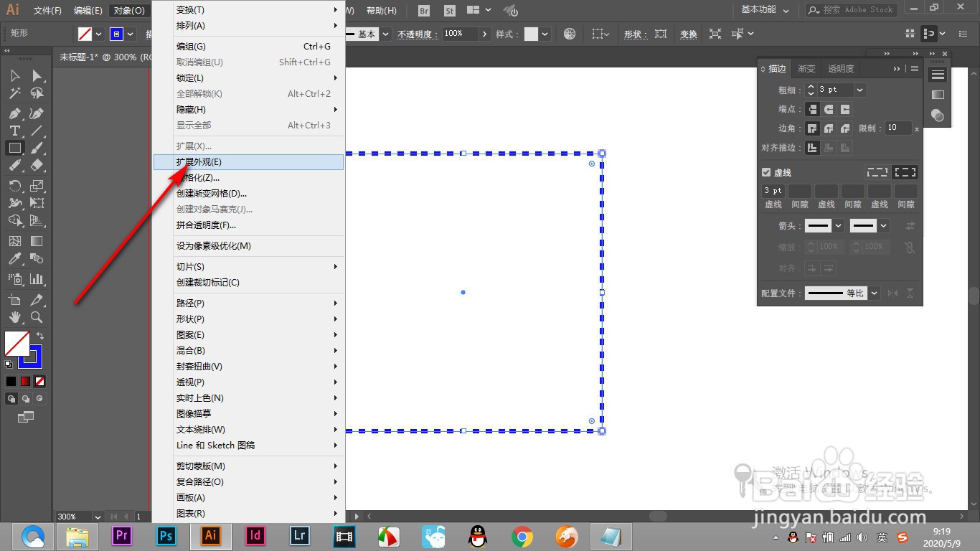The width and height of the screenshot is (980, 551).
Task: Pick the Symbol Sprayer tool
Action: pyautogui.click(x=14, y=279)
